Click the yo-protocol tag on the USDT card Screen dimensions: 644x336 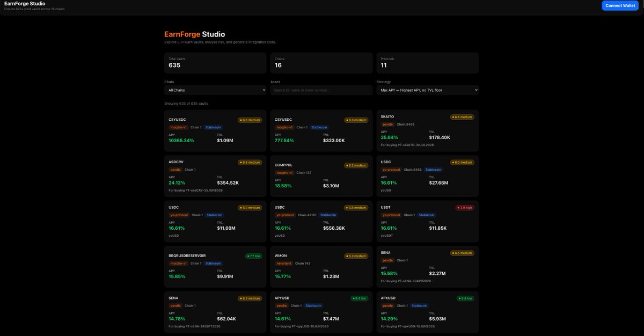click(x=392, y=215)
